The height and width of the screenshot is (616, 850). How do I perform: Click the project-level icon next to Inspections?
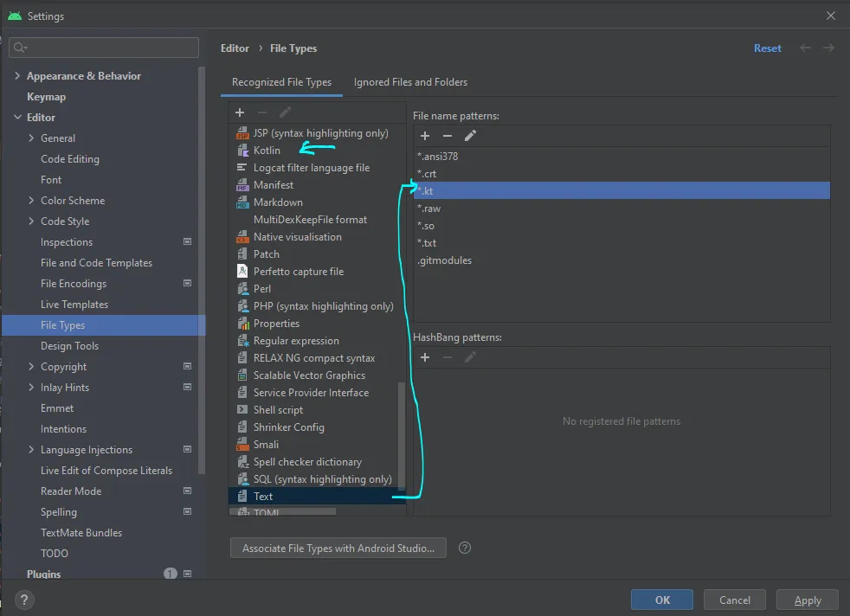click(188, 241)
